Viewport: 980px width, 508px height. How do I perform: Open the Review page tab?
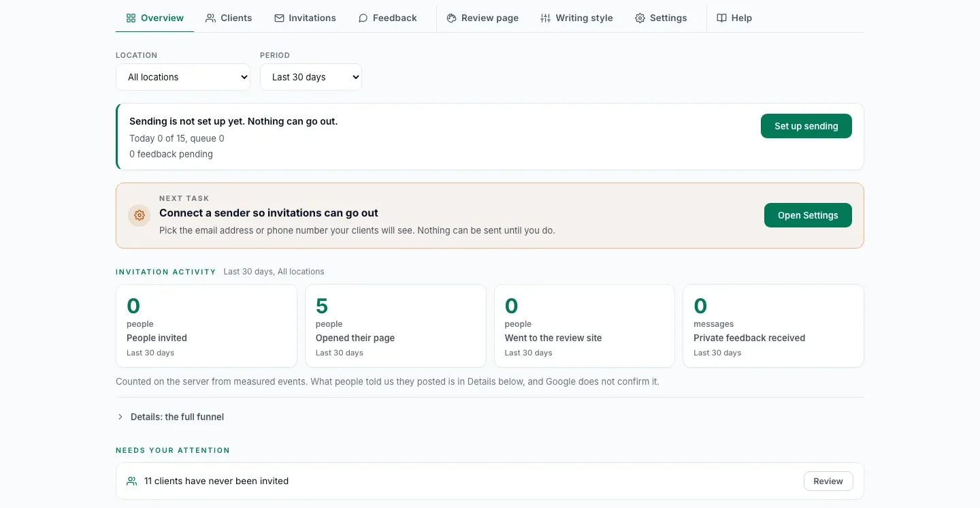[483, 18]
